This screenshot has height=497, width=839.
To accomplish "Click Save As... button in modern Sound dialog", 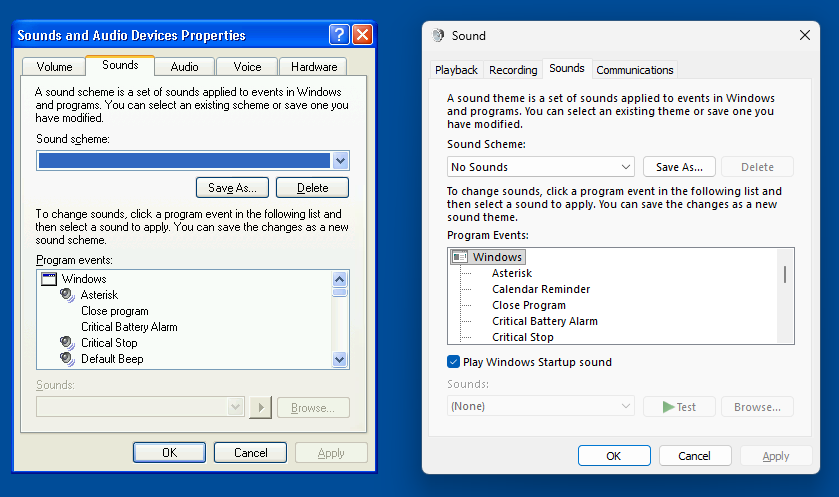I will click(x=680, y=167).
